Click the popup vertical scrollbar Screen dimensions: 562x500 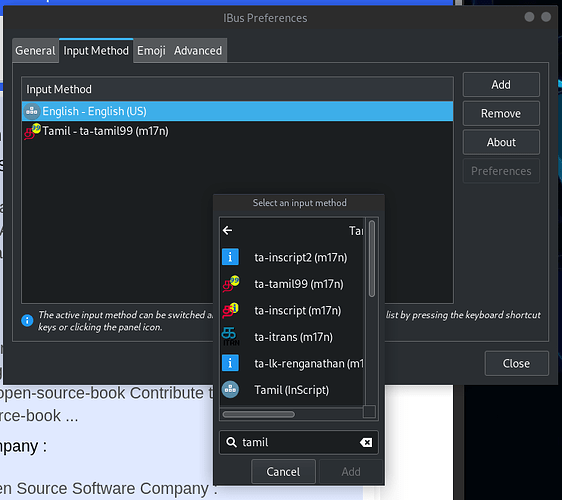click(x=372, y=258)
